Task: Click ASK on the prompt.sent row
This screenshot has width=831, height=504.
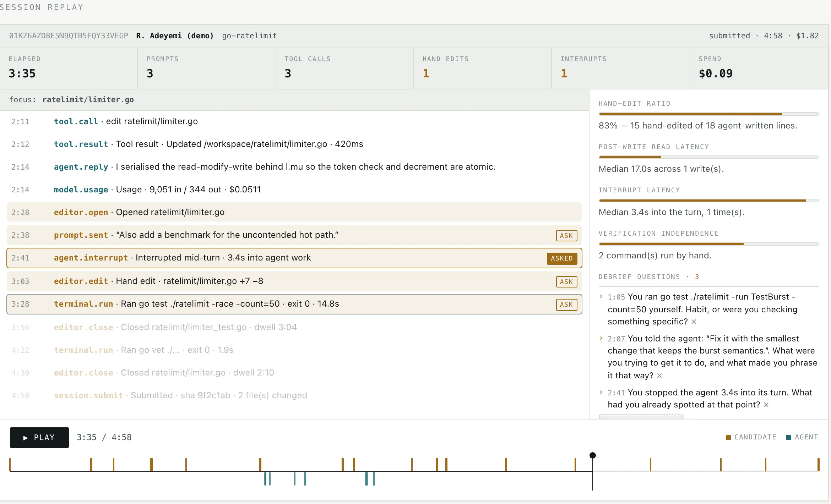Action: [566, 235]
